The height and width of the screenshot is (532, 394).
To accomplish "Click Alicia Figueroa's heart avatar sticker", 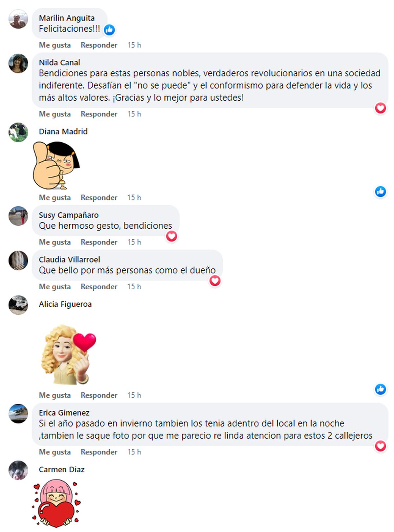I will click(69, 355).
